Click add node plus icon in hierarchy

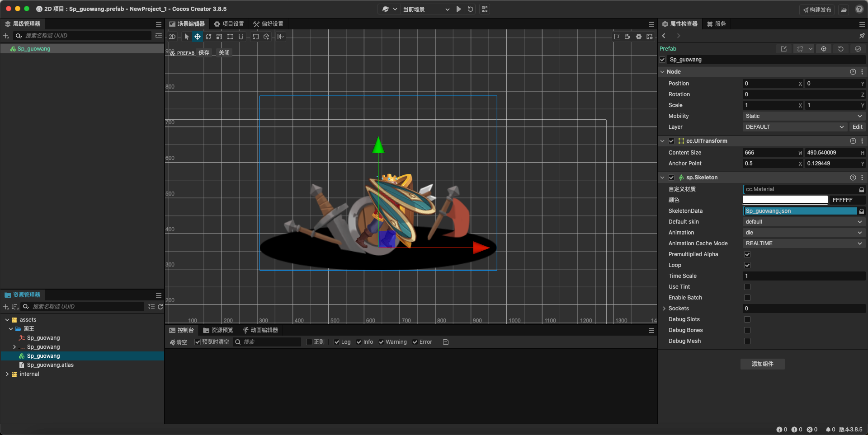(6, 36)
